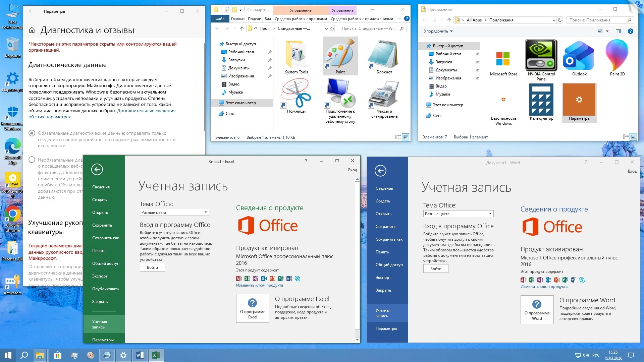Image resolution: width=644 pixels, height=362 pixels.
Task: Click Изменить ключ продукта link in Word
Action: (x=544, y=287)
